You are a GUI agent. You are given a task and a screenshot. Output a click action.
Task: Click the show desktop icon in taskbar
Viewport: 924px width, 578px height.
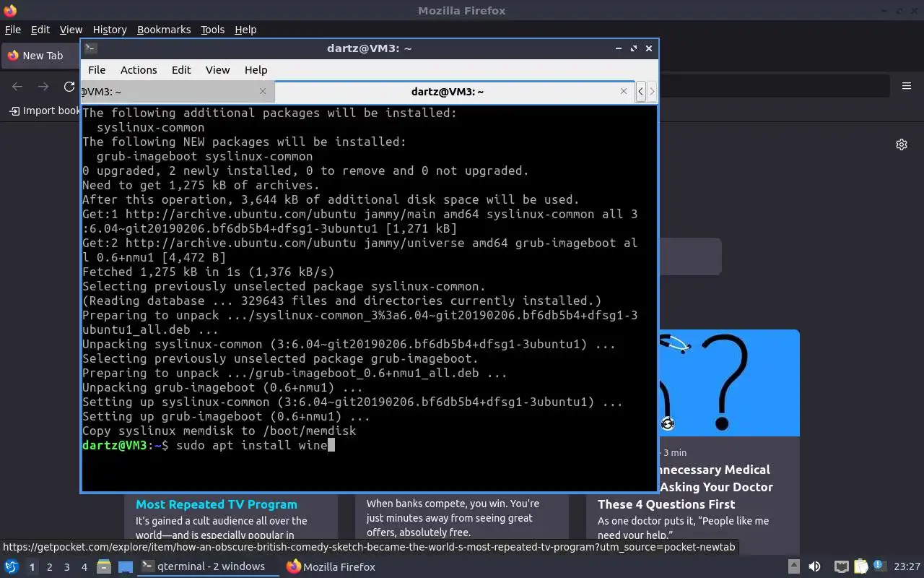[125, 566]
